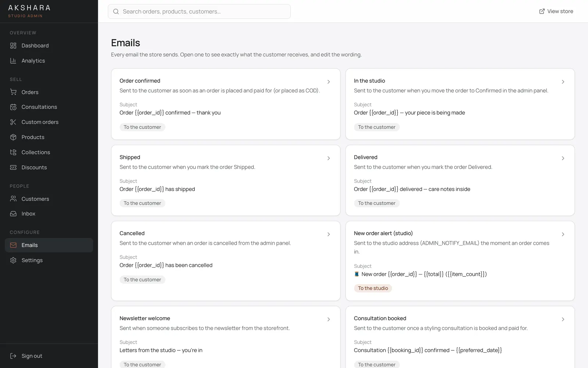Click the Settings gear icon
588x368 pixels.
[x=13, y=260]
